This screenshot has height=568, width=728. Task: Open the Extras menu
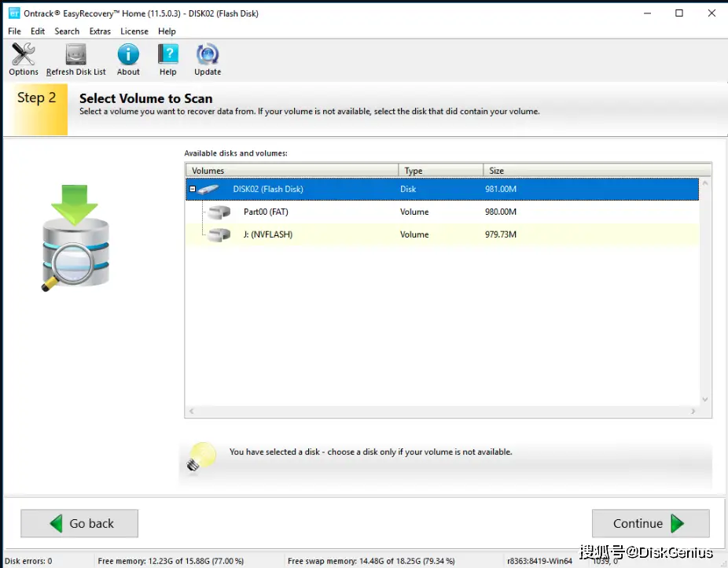click(x=100, y=31)
